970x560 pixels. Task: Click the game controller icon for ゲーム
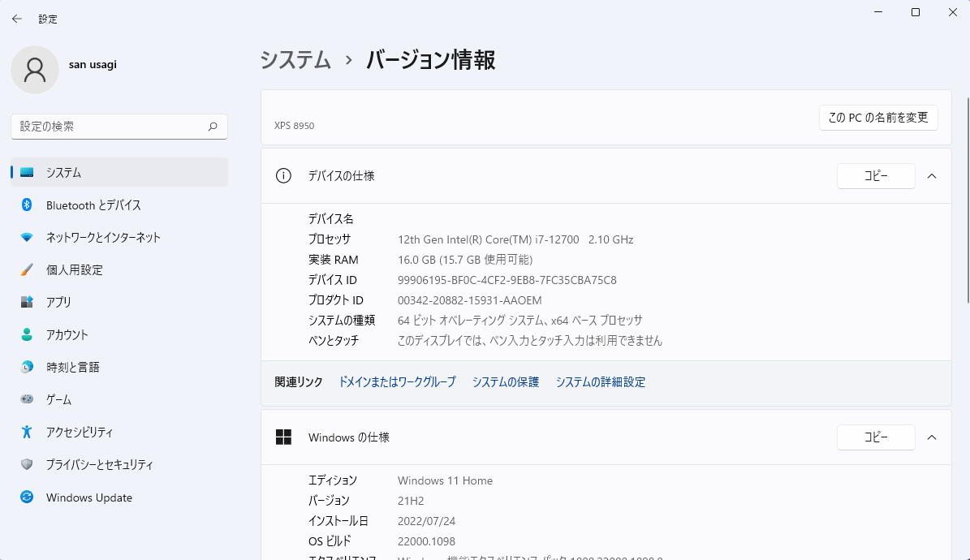(x=27, y=400)
